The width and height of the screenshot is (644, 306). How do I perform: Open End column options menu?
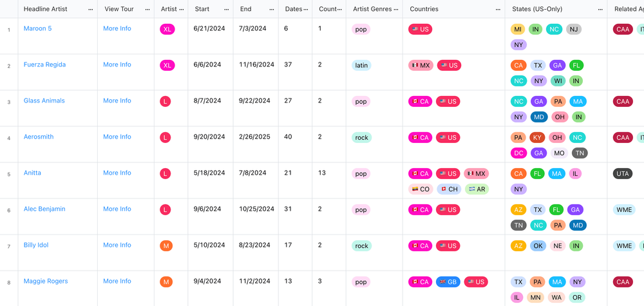click(272, 9)
